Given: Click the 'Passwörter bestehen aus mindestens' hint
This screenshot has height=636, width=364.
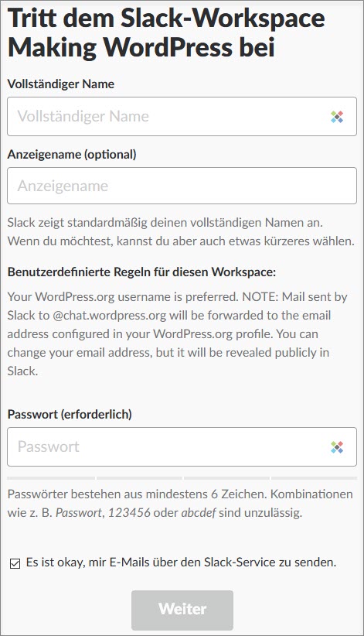Looking at the screenshot, I should coord(180,504).
